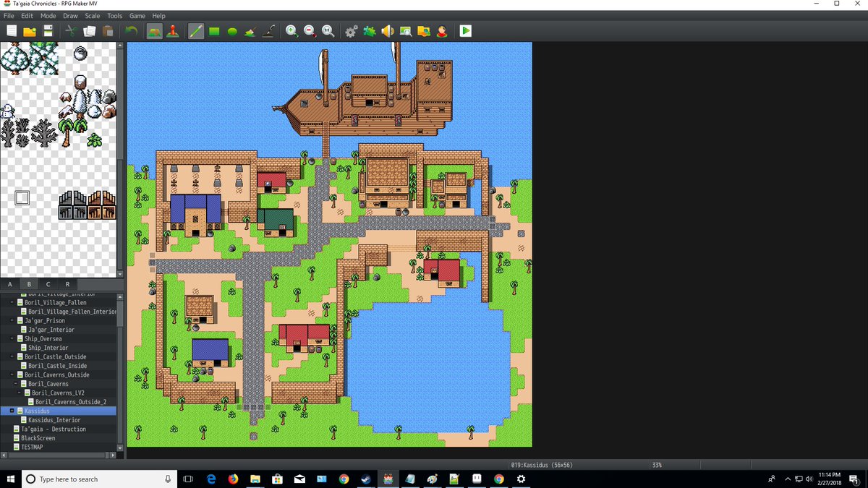This screenshot has height=488, width=868.
Task: Switch to tileset tab A
Action: [x=10, y=284]
